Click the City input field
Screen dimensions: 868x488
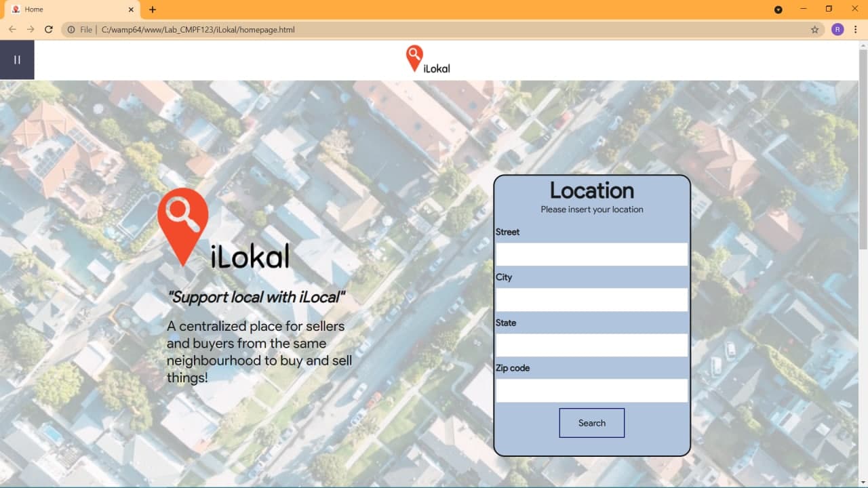click(591, 300)
